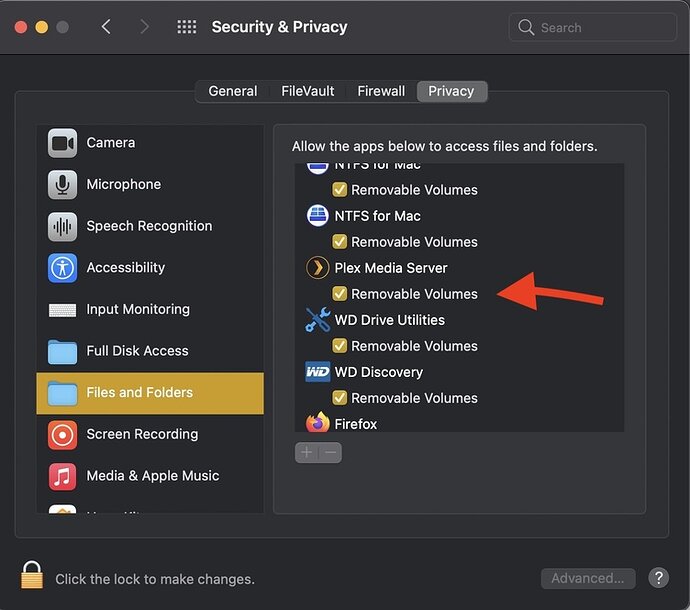Click the Microphone icon in sidebar
690x610 pixels.
[62, 184]
